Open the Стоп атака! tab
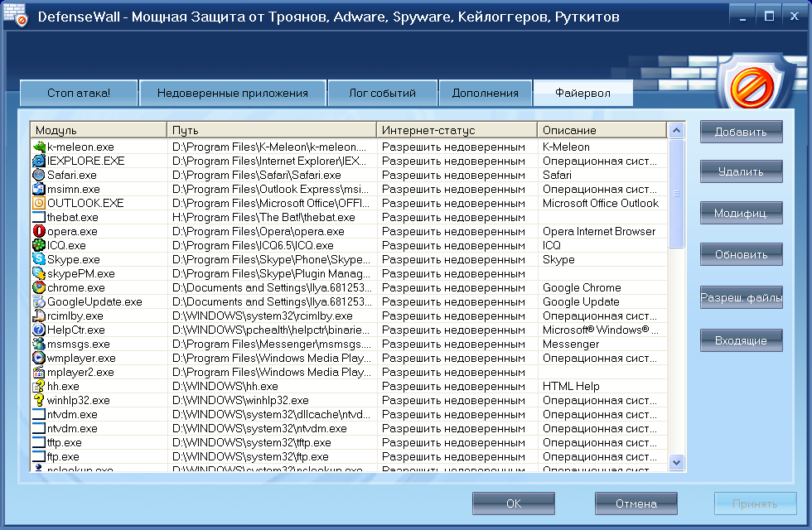Image resolution: width=812 pixels, height=530 pixels. pyautogui.click(x=79, y=93)
